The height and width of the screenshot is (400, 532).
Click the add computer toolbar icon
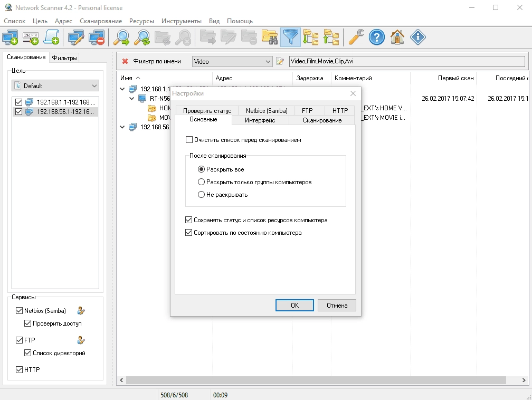click(x=10, y=37)
